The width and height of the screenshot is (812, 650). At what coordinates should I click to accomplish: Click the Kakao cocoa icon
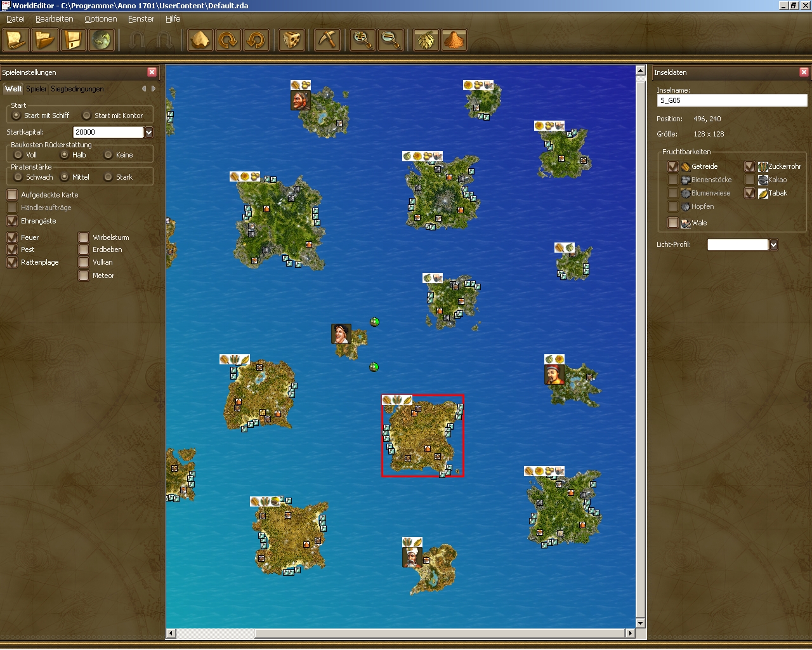pyautogui.click(x=763, y=180)
